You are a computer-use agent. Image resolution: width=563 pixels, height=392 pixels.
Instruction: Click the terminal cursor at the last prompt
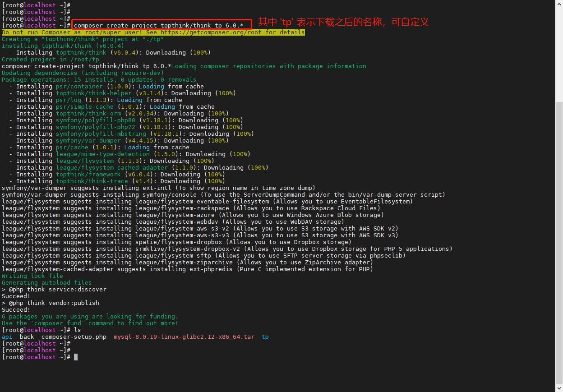tap(76, 357)
